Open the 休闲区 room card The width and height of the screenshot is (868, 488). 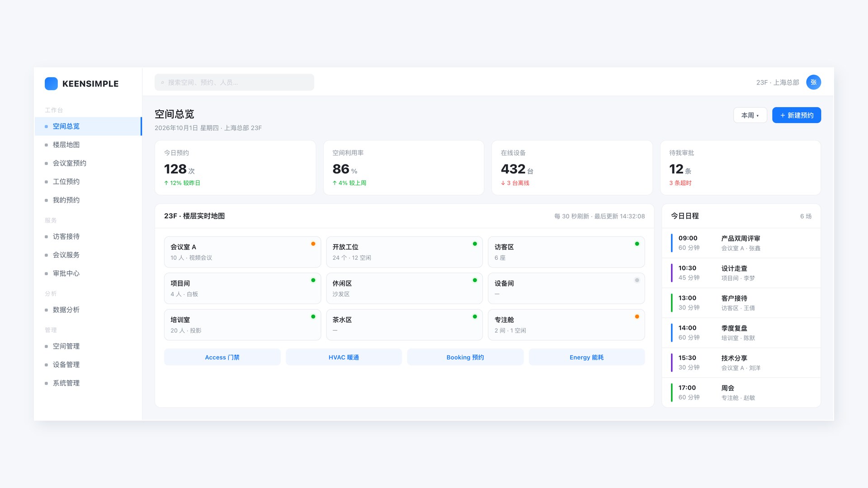click(x=404, y=288)
